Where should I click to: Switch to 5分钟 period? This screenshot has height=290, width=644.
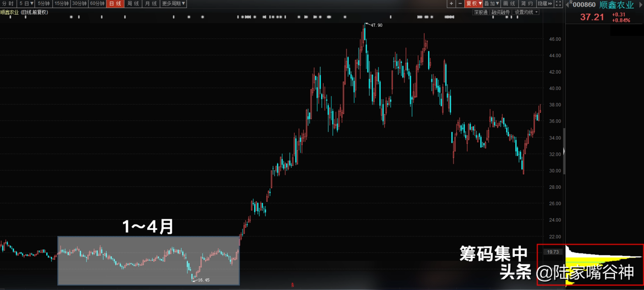44,4
